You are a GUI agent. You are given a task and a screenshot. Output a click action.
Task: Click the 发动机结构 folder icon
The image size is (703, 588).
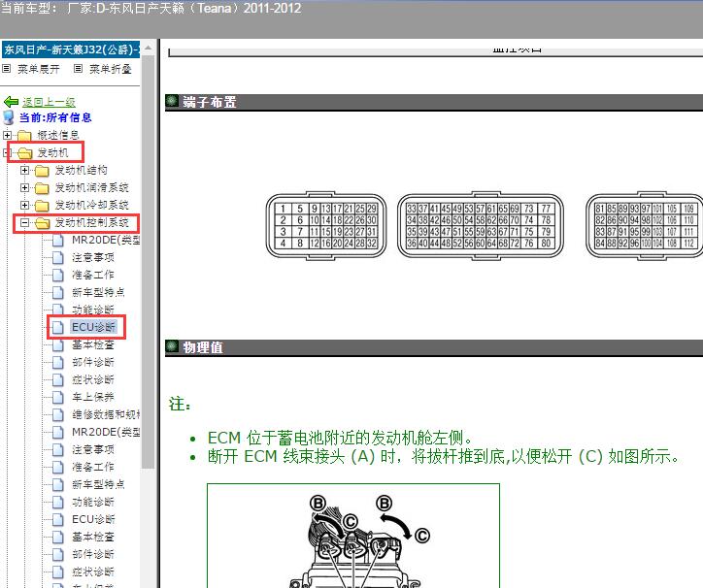pos(42,171)
